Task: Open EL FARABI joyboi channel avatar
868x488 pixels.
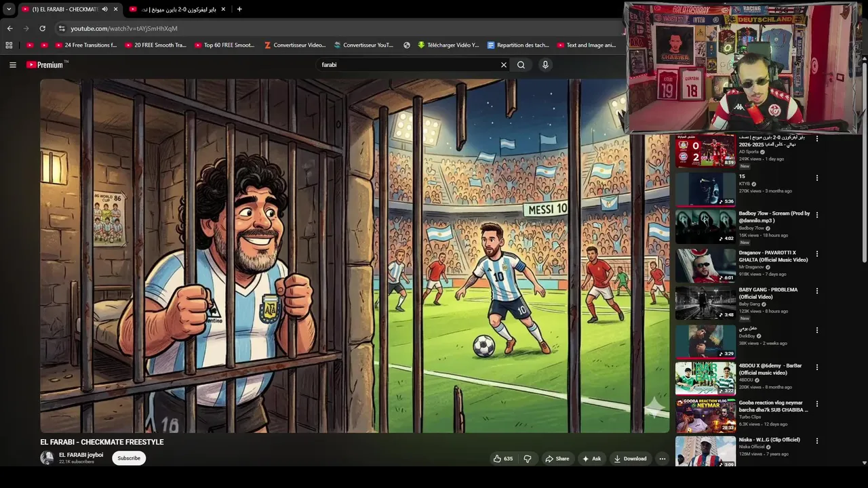Action: point(47,458)
